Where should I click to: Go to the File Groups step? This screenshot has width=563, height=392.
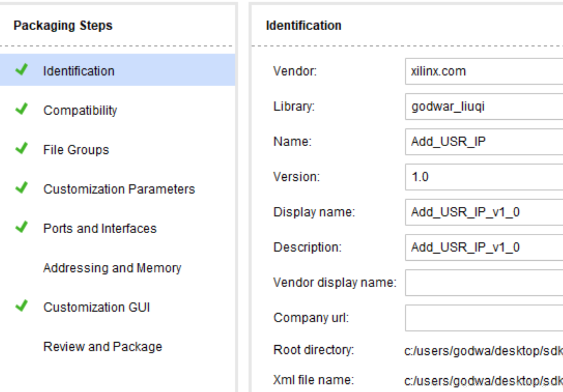click(x=76, y=150)
